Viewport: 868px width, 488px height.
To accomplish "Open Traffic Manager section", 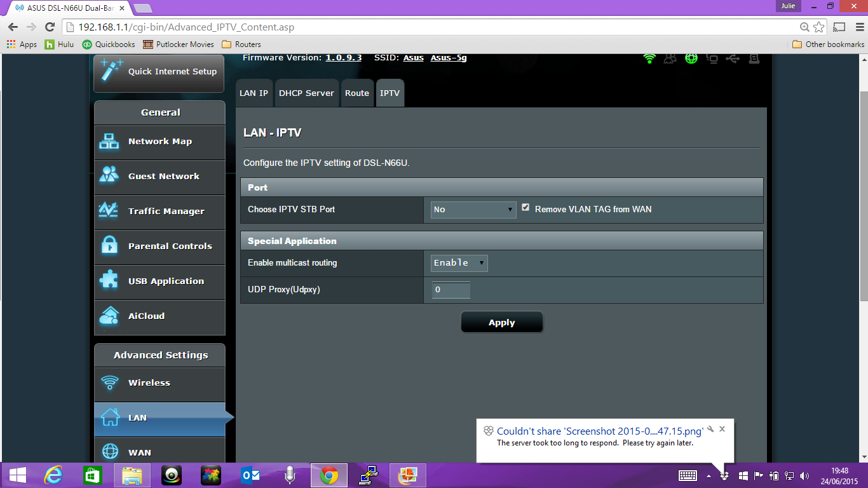I will click(x=109, y=212).
